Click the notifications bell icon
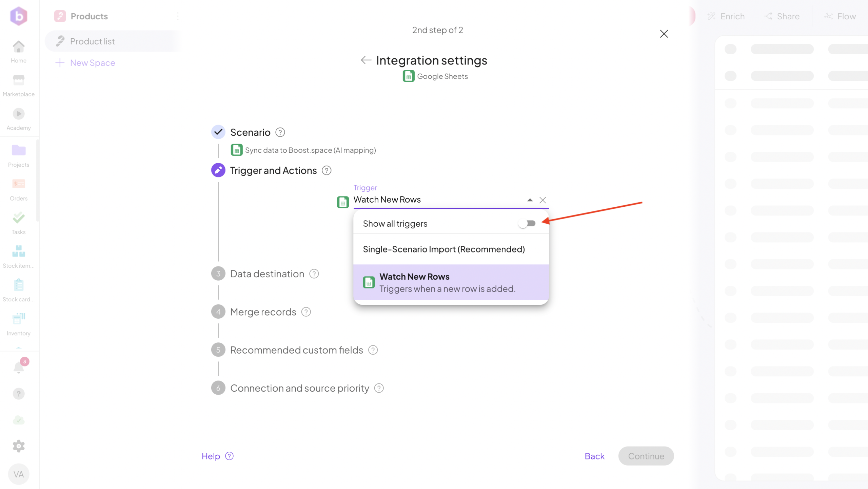The width and height of the screenshot is (868, 489). [19, 367]
